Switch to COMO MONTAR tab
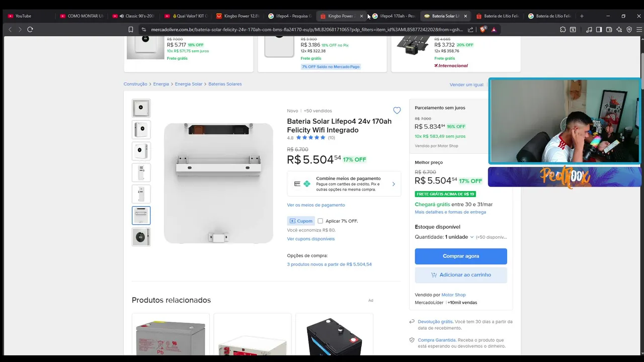The height and width of the screenshot is (362, 644). [x=82, y=16]
